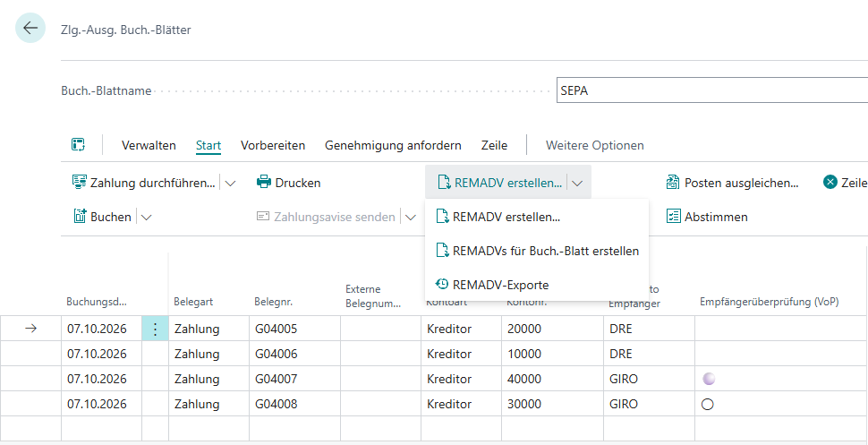Choose REMADV erstellen... from dropdown menu
The image size is (868, 445).
(x=537, y=217)
